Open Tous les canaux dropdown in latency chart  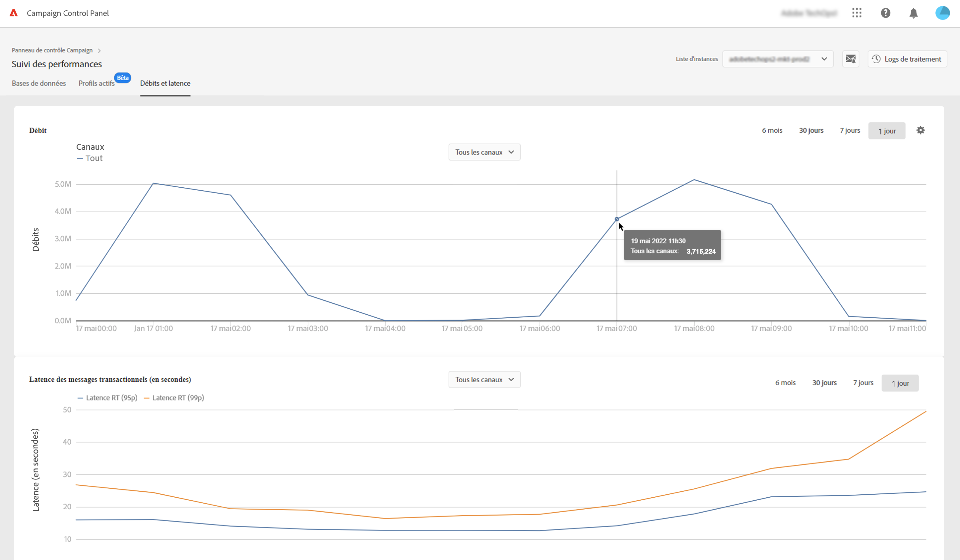tap(484, 380)
